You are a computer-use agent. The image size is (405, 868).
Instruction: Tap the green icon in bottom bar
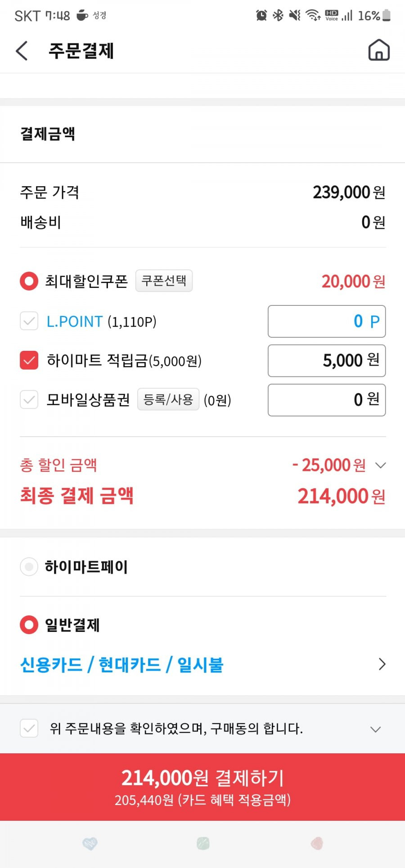(x=203, y=843)
